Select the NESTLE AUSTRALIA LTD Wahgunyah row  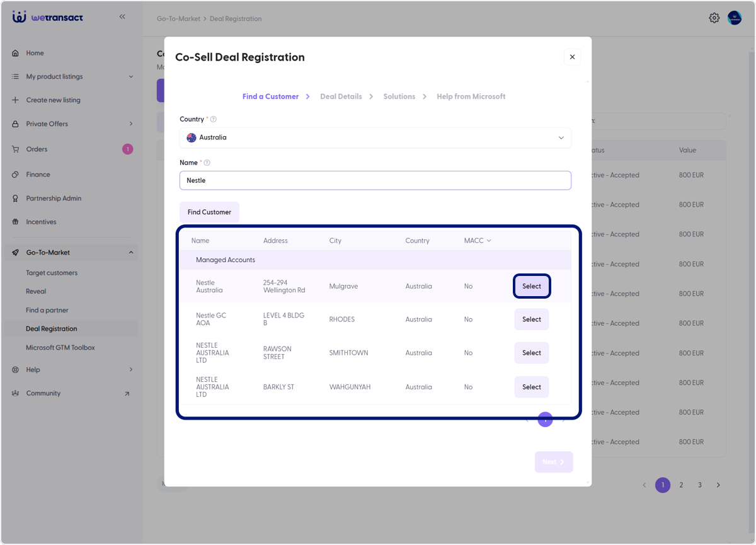coord(532,387)
